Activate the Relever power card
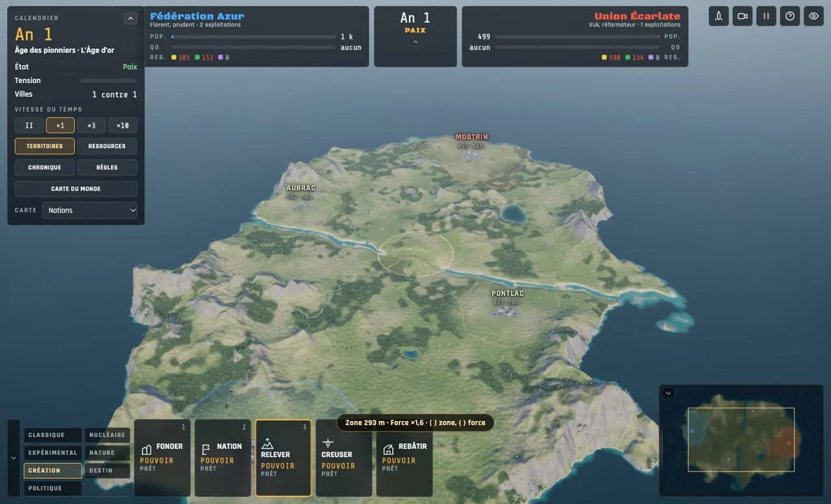 pyautogui.click(x=283, y=458)
